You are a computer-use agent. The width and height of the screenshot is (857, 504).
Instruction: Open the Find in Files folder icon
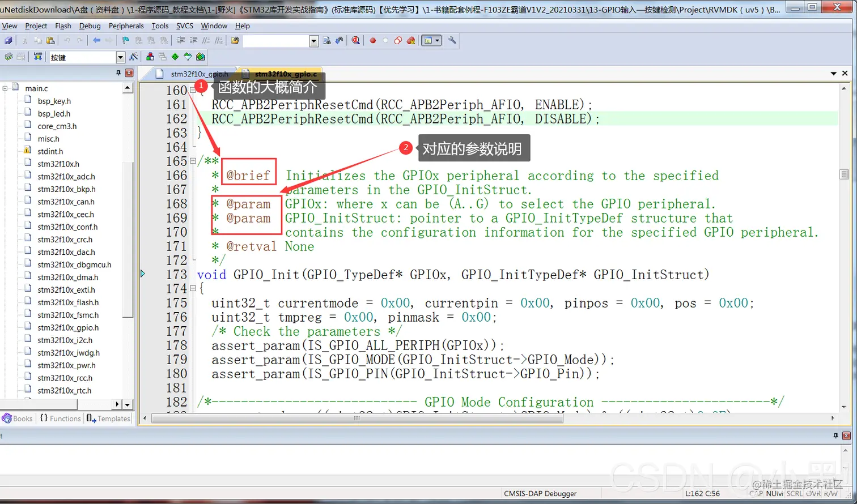tap(235, 40)
